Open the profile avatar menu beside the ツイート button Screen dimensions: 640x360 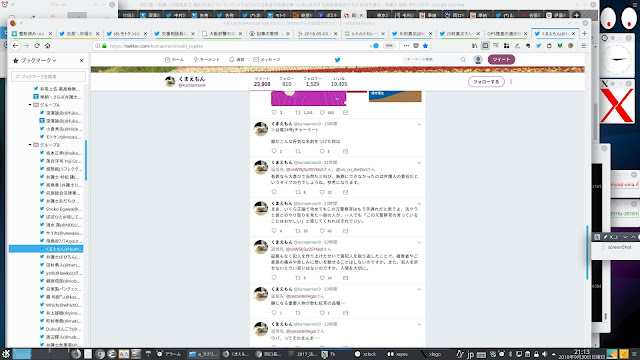pos(478,60)
